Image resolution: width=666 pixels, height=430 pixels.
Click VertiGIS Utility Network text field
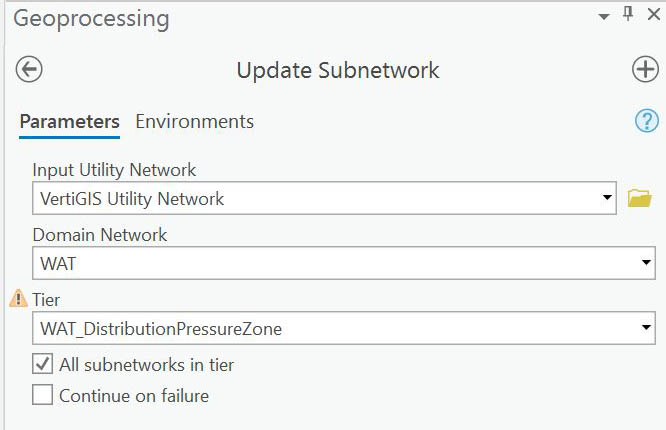300,198
